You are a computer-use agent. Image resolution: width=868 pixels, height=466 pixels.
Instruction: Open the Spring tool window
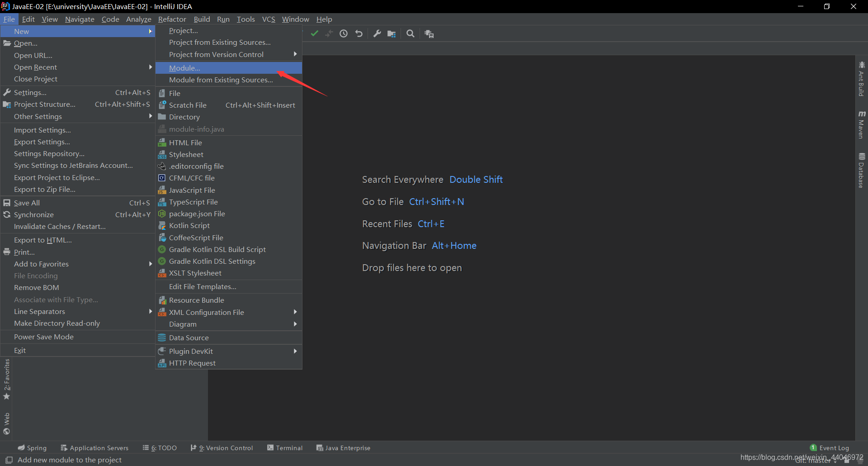tap(32, 448)
